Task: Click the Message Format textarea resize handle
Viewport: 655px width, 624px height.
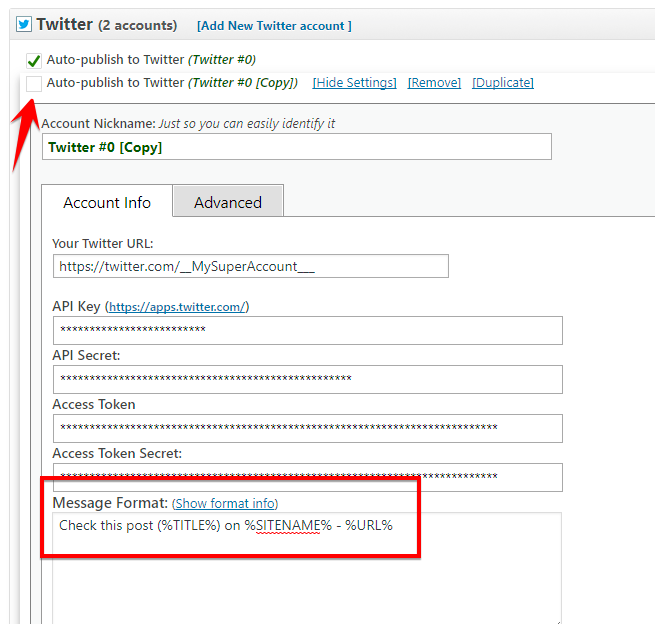Action: 556,620
